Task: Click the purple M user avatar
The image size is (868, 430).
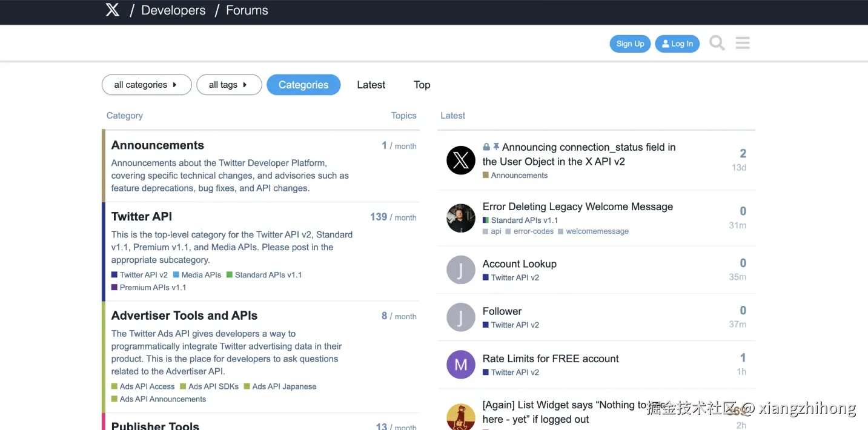Action: click(x=461, y=365)
